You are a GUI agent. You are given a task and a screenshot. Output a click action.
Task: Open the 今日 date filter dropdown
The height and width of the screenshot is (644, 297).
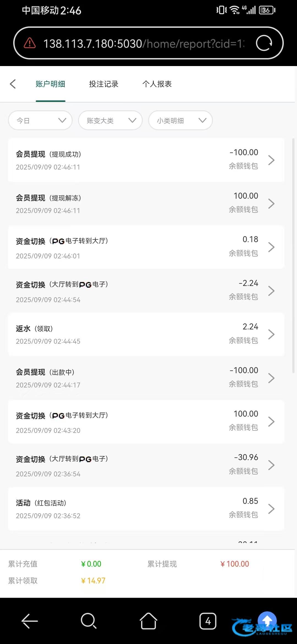point(40,120)
